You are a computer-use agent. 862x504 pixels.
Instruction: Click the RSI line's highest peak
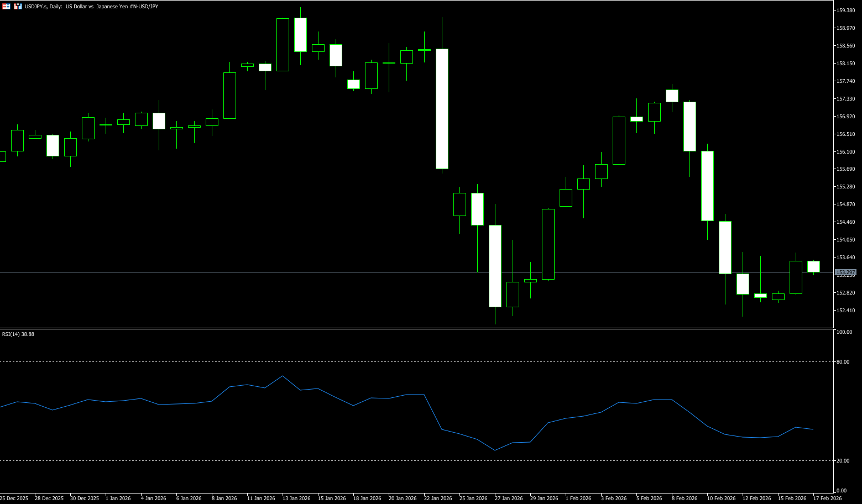283,376
